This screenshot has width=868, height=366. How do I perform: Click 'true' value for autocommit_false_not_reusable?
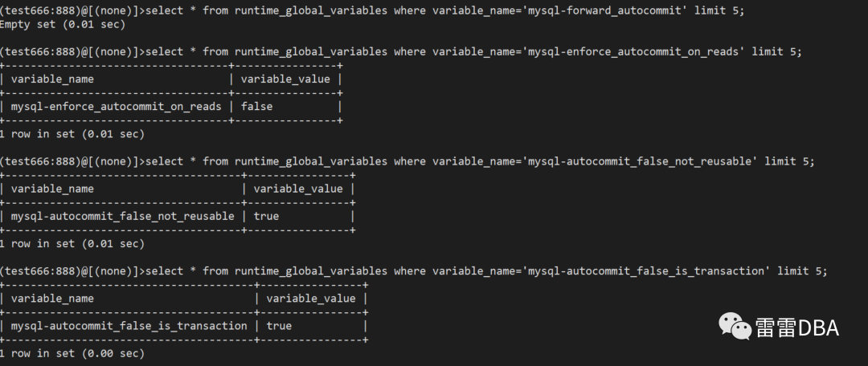point(266,216)
